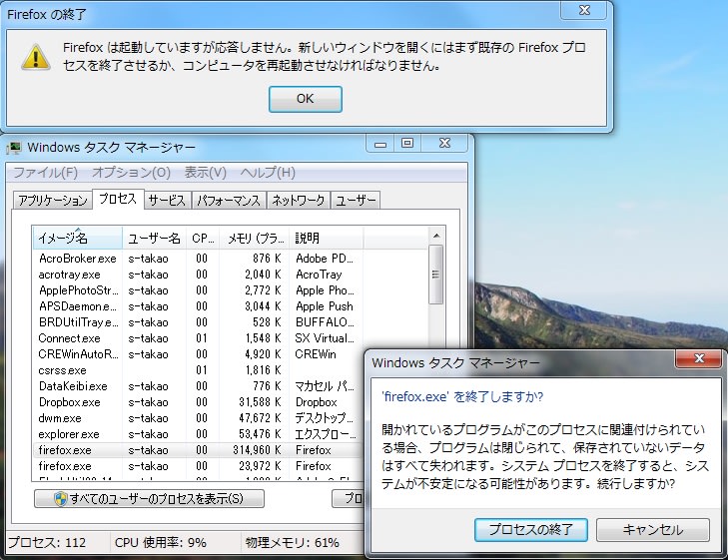Open the 表示(V) menu
This screenshot has width=728, height=560.
205,173
